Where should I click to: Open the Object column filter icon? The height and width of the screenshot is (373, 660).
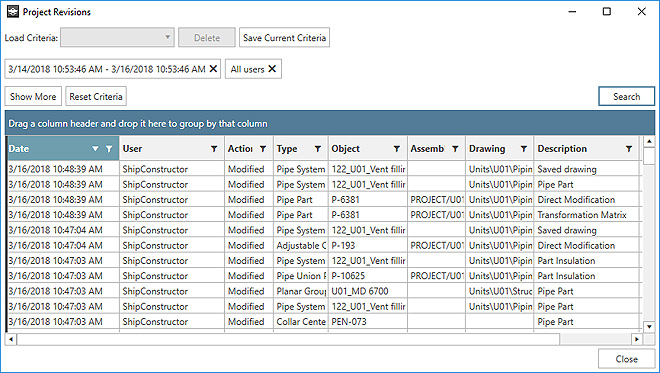[x=397, y=149]
